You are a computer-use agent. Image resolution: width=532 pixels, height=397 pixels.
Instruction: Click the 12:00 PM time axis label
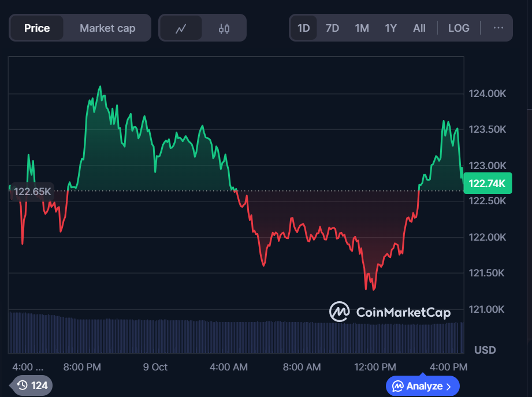376,367
